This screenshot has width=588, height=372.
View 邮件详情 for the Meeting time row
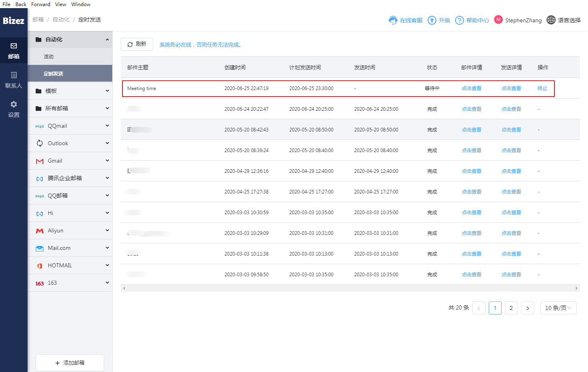click(x=472, y=88)
